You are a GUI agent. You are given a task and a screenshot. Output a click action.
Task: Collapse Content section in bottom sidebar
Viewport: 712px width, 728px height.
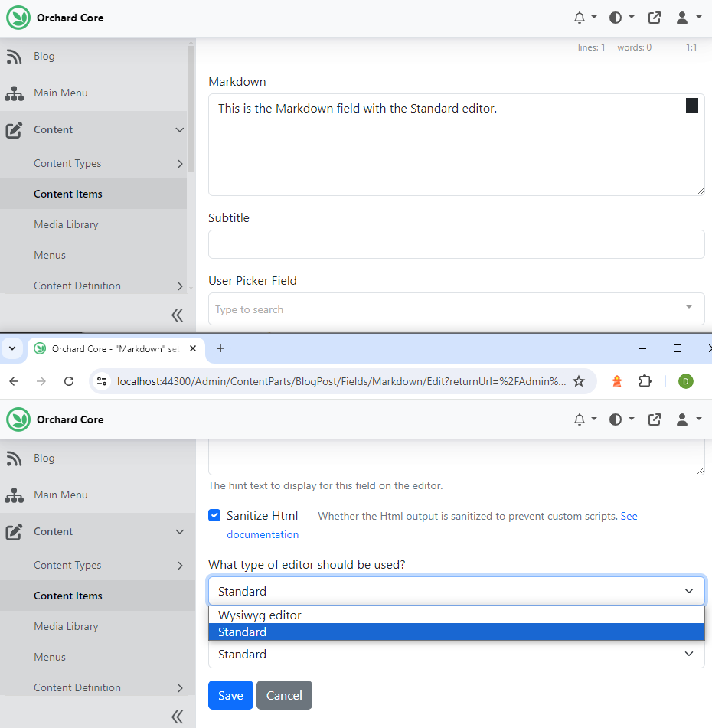pyautogui.click(x=179, y=532)
